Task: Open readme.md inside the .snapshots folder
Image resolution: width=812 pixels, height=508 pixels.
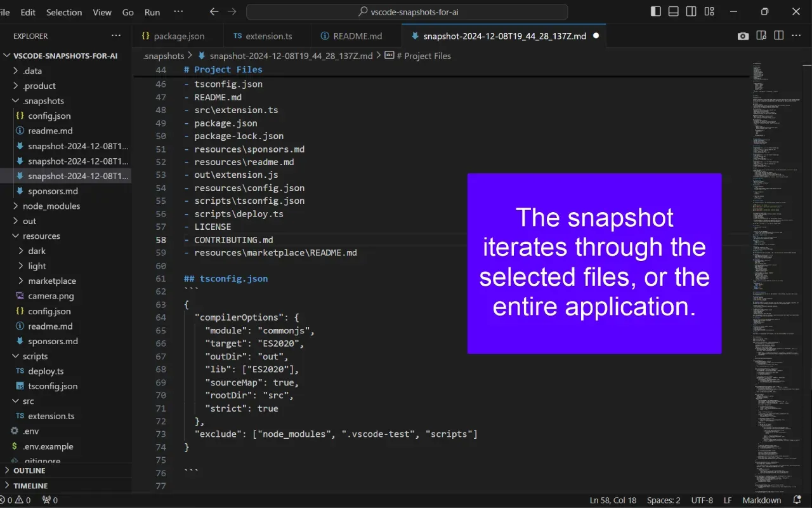Action: (50, 131)
